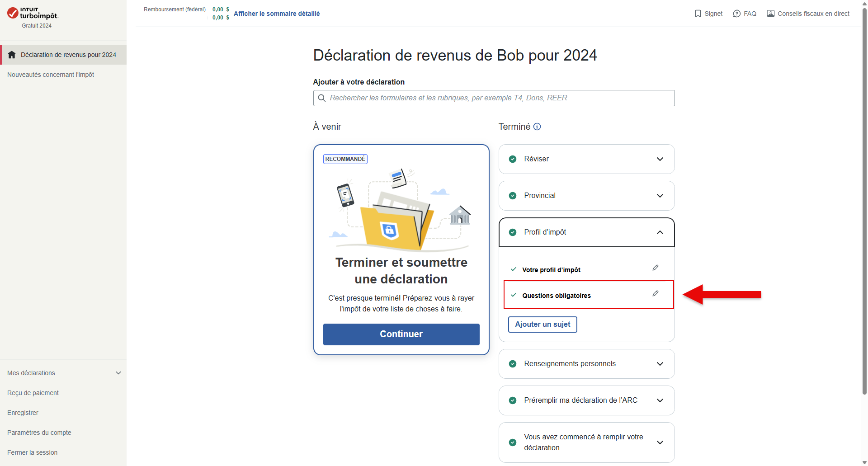Select Déclaration de revenus pour 2024 menu
The height and width of the screenshot is (466, 868).
[64, 55]
